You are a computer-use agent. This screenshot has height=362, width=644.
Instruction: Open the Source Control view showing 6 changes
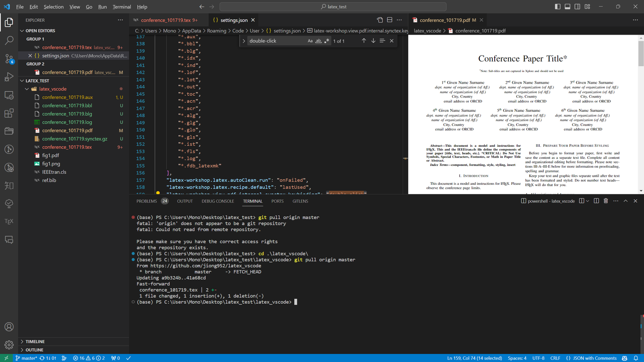pyautogui.click(x=9, y=59)
